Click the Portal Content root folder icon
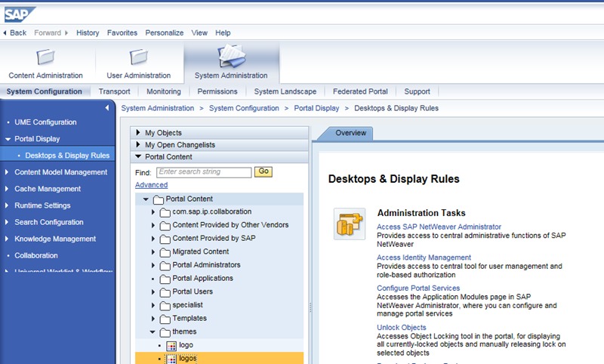Image resolution: width=604 pixels, height=364 pixels. click(x=159, y=199)
